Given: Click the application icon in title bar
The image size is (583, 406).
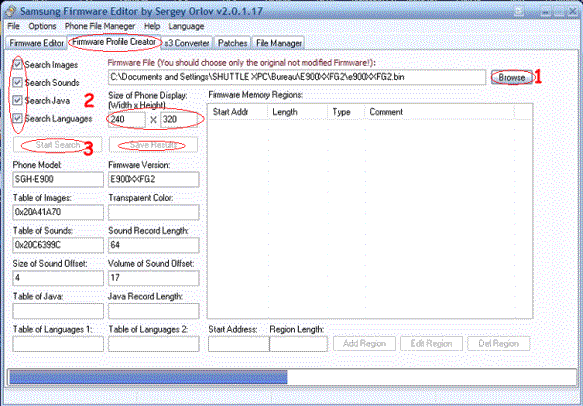Looking at the screenshot, I should (9, 11).
